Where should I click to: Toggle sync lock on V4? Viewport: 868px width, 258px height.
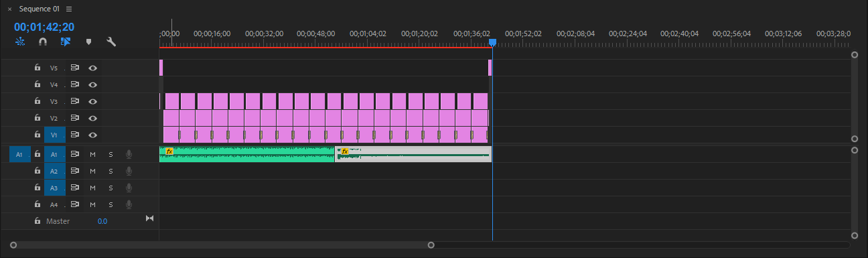click(x=75, y=84)
